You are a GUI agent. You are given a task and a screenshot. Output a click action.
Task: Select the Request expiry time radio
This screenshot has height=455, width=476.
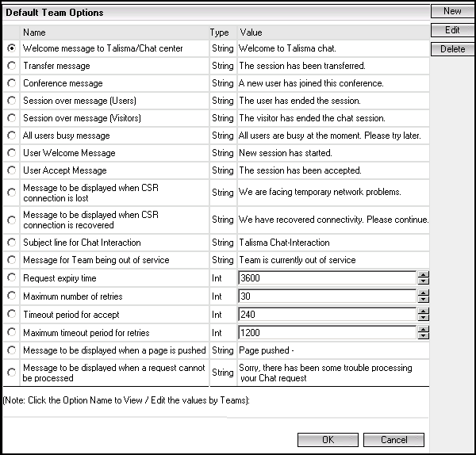[12, 277]
